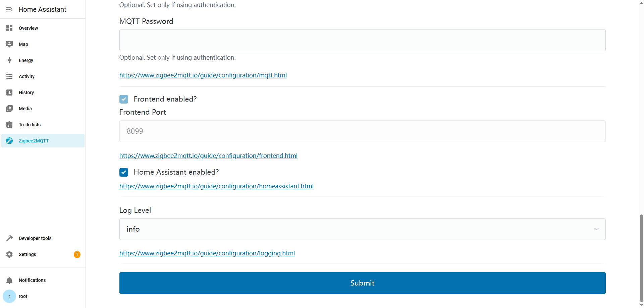Click the Log Level dropdown chevron arrow
This screenshot has height=308, width=644.
(x=596, y=229)
